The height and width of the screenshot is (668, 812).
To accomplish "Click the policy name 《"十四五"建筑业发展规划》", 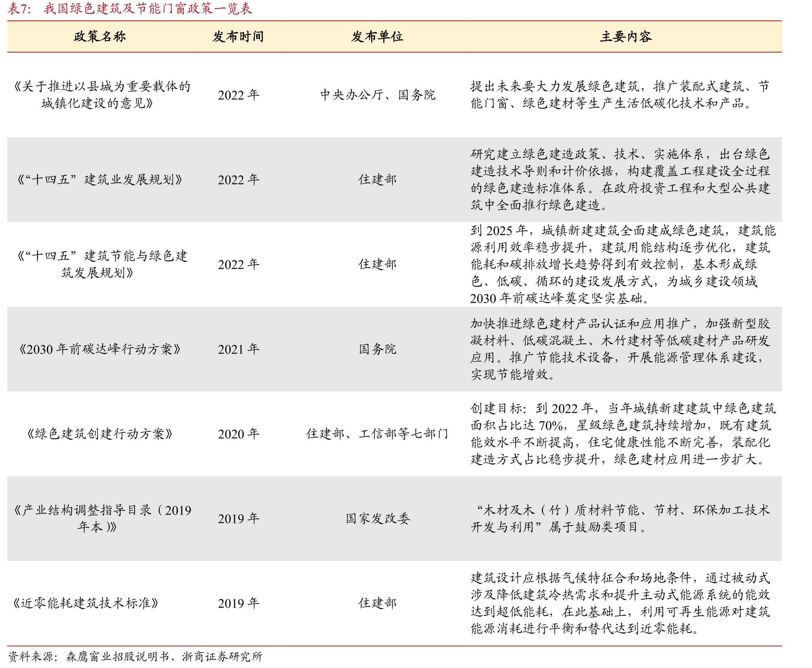I will point(100,179).
